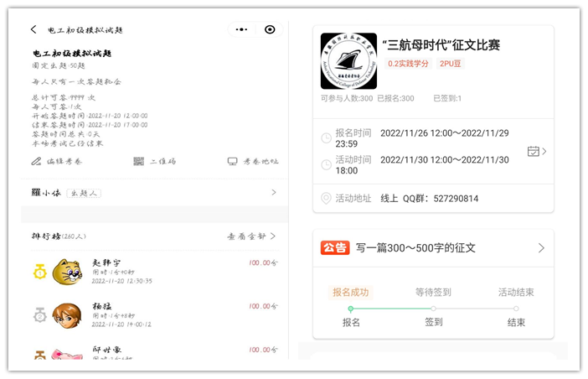Click the 报名成功 status label
This screenshot has height=379, width=588.
click(x=351, y=293)
